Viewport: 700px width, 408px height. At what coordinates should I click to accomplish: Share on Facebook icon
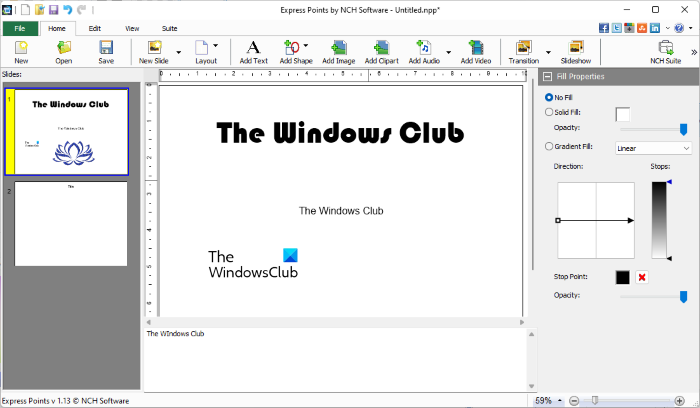tap(604, 28)
